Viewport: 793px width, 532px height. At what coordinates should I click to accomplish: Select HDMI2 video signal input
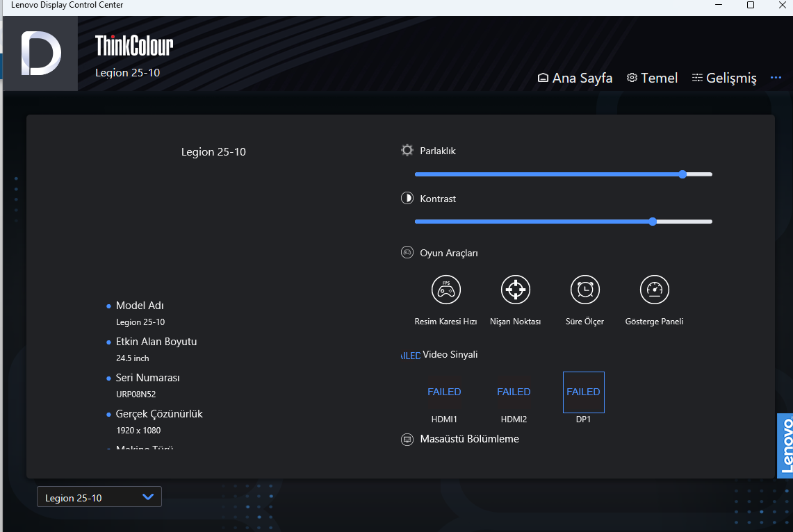coord(514,392)
